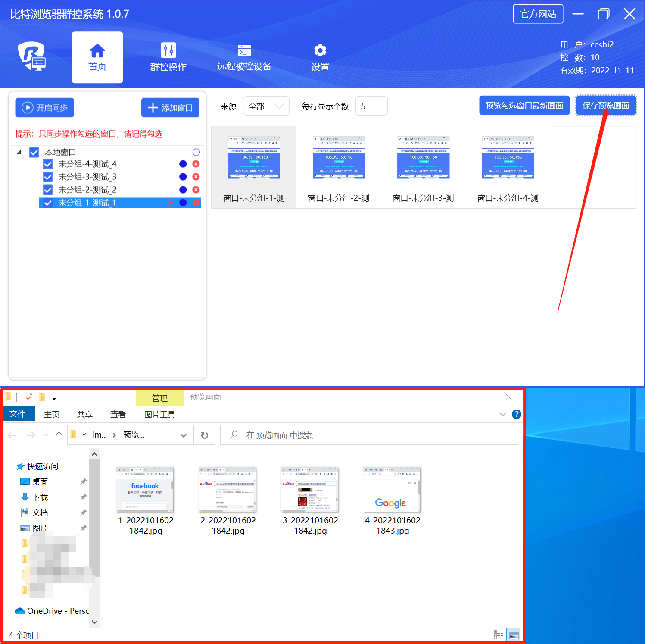Open the 设置 settings gear
Viewport: 645px width, 644px height.
coord(320,57)
